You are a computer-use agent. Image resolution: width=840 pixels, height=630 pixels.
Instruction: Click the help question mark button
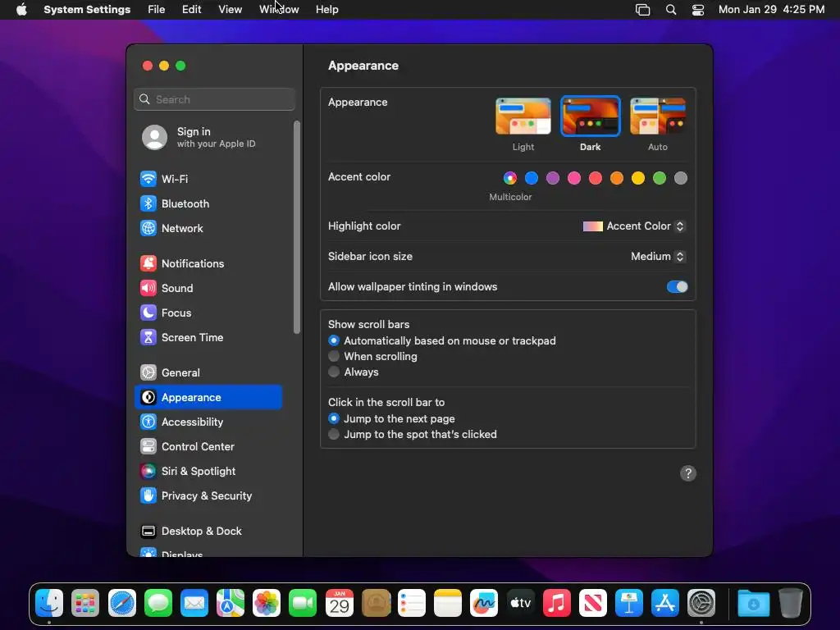coord(688,473)
